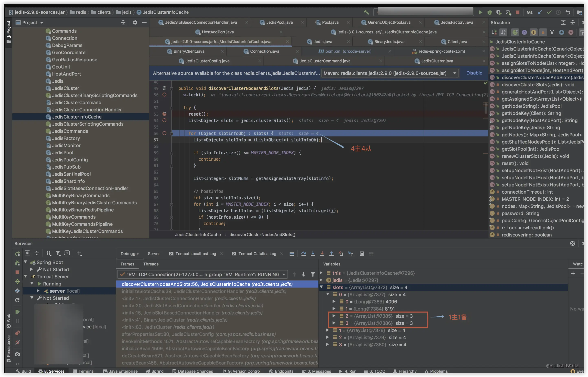This screenshot has width=588, height=377.
Task: Show Git history clock icon
Action: tap(558, 12)
